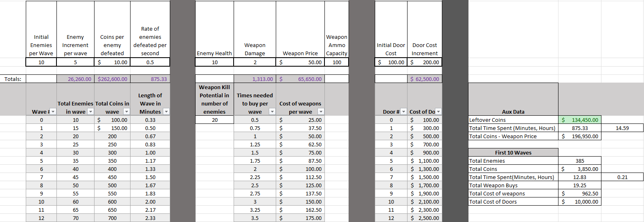This screenshot has width=644, height=222.
Task: Select the Enemy Increment per wave value cell
Action: [75, 62]
